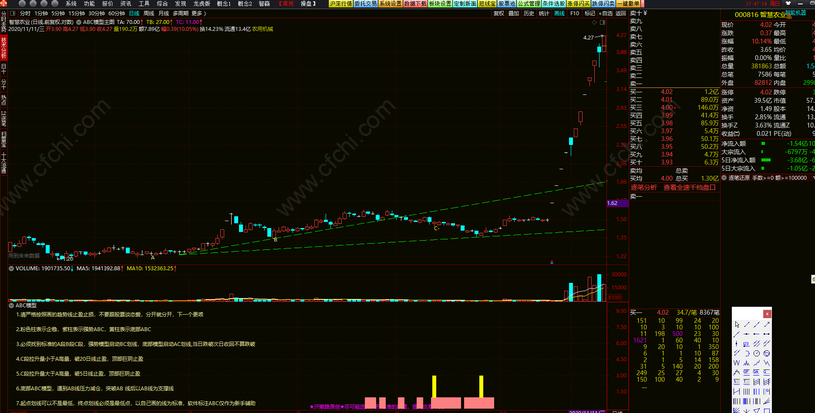Open the 发现 menu
This screenshot has height=413, width=815.
click(x=180, y=4)
